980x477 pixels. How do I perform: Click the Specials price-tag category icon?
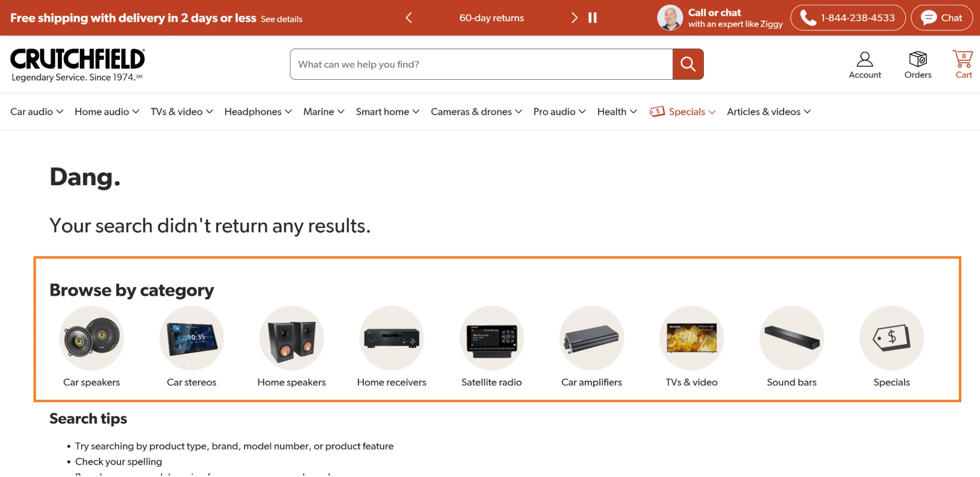891,338
